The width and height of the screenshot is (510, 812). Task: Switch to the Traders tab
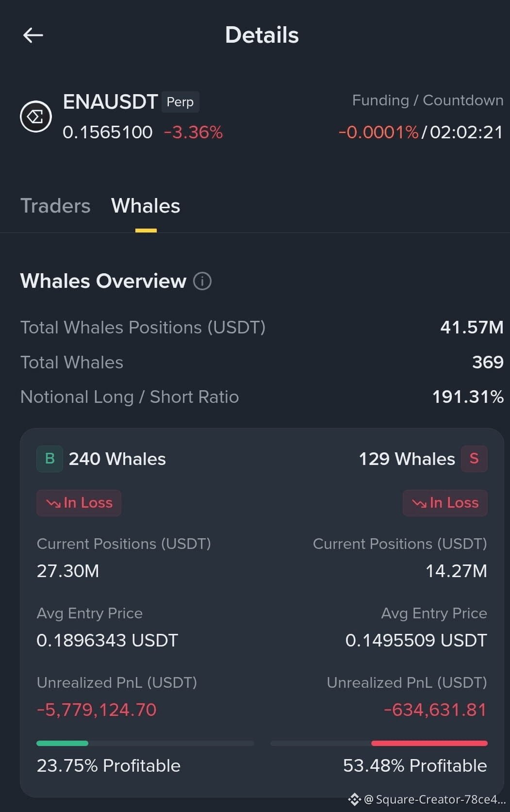click(55, 206)
